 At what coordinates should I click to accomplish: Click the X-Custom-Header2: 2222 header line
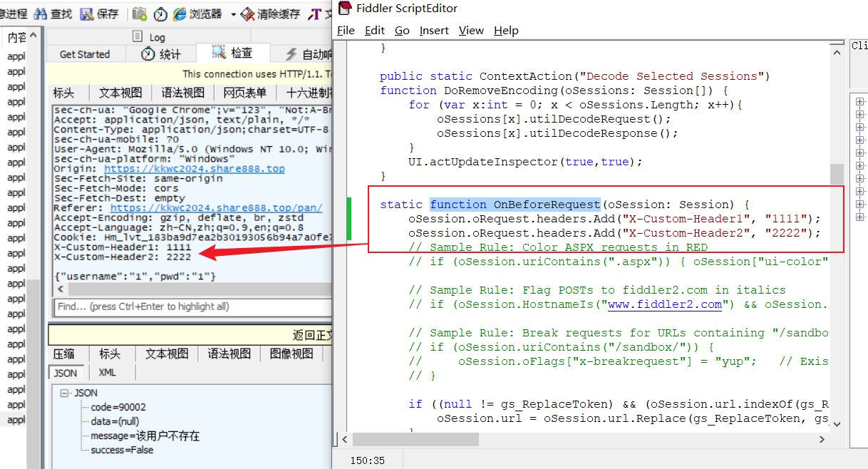(123, 257)
